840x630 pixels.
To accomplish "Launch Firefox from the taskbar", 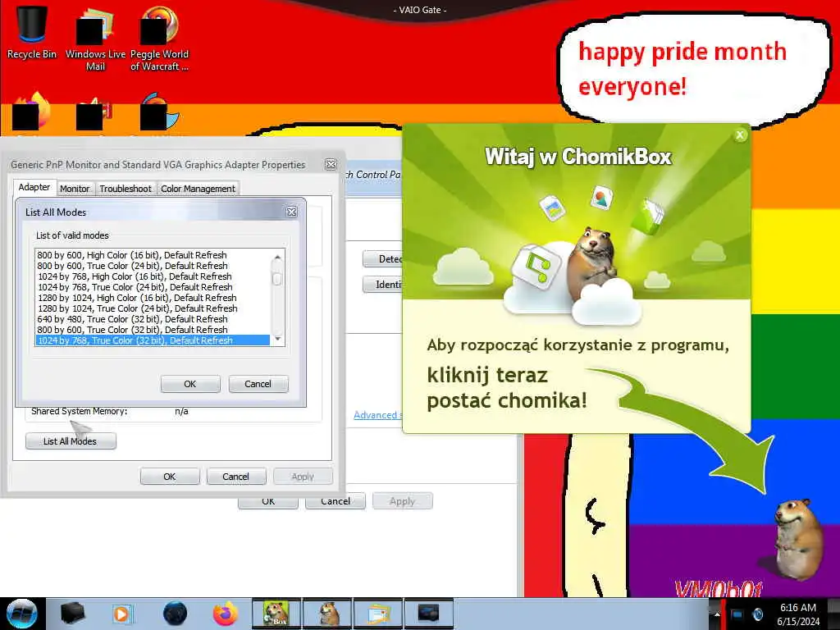I will (226, 614).
